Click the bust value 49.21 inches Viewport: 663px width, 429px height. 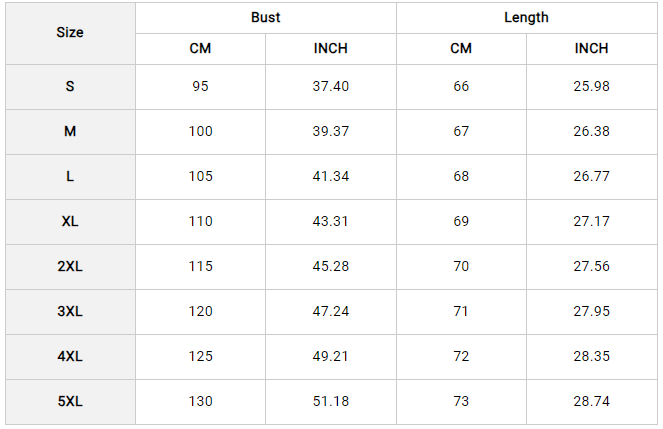pos(330,357)
